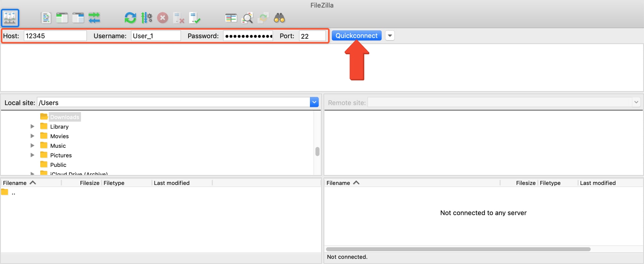Sort remote files by Filetype column
Viewport: 644px width, 264px height.
pyautogui.click(x=550, y=183)
